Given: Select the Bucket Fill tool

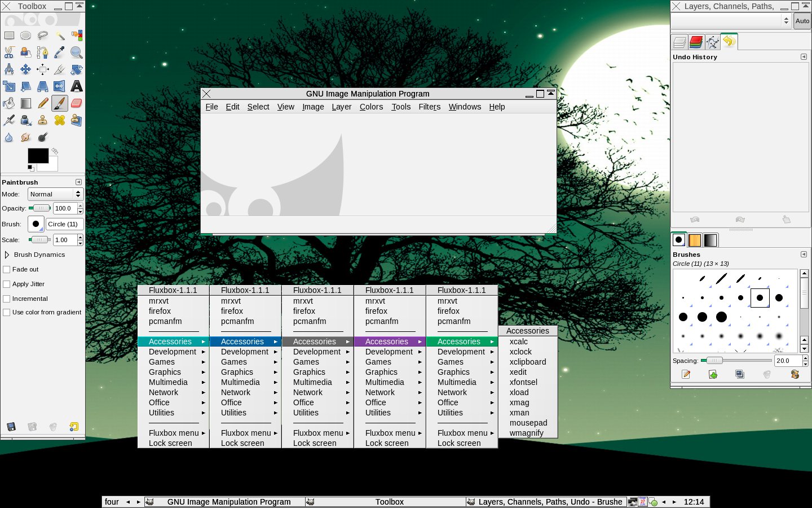Looking at the screenshot, I should coord(9,103).
